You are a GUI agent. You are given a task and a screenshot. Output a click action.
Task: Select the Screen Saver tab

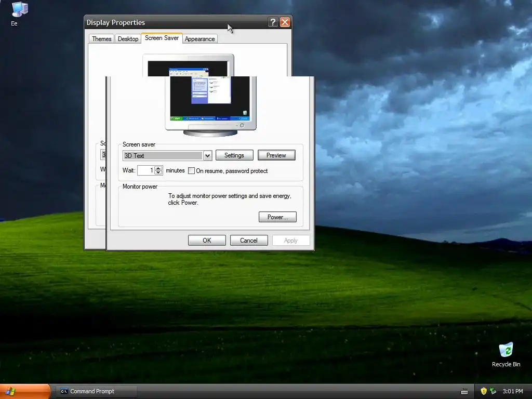(x=162, y=38)
